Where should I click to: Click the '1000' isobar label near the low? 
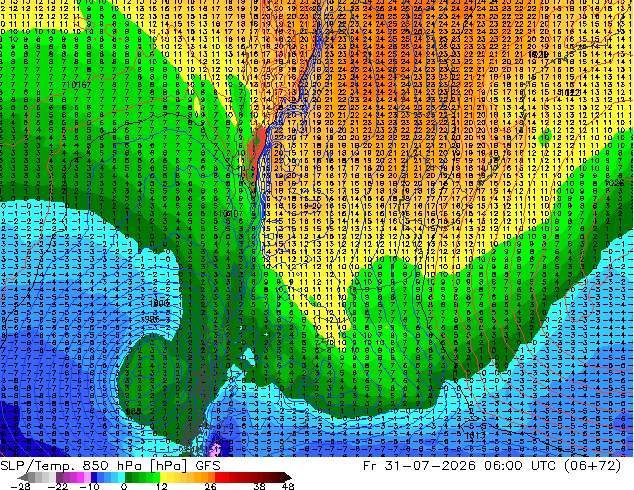pyautogui.click(x=159, y=303)
